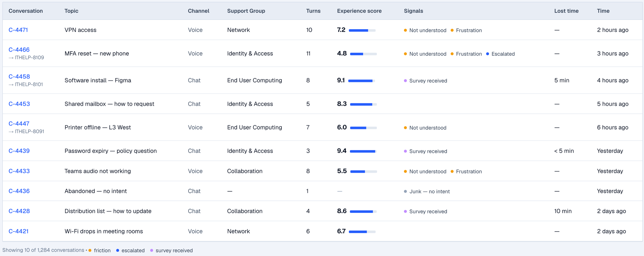View conversation C-4447

[x=19, y=124]
